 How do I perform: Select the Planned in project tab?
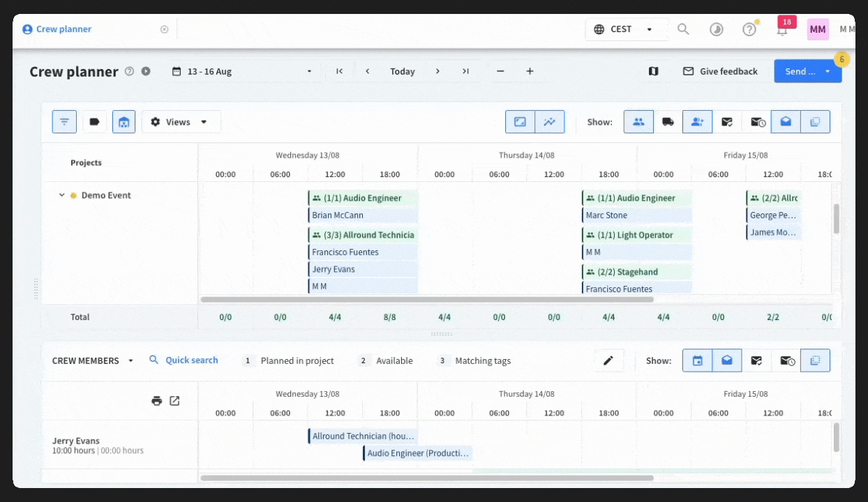pyautogui.click(x=288, y=360)
